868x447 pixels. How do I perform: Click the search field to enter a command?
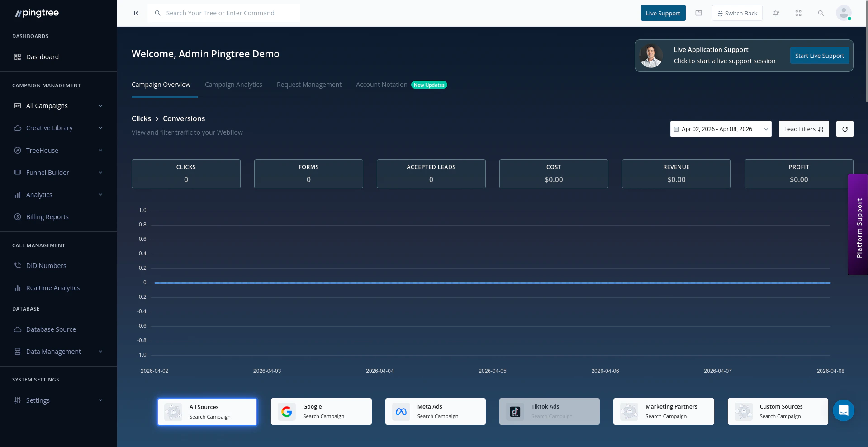(223, 13)
